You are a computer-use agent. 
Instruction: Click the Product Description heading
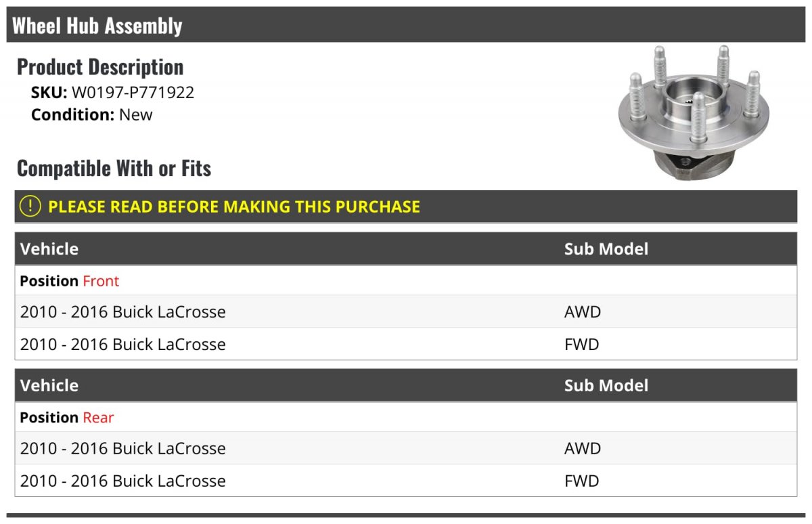point(100,67)
